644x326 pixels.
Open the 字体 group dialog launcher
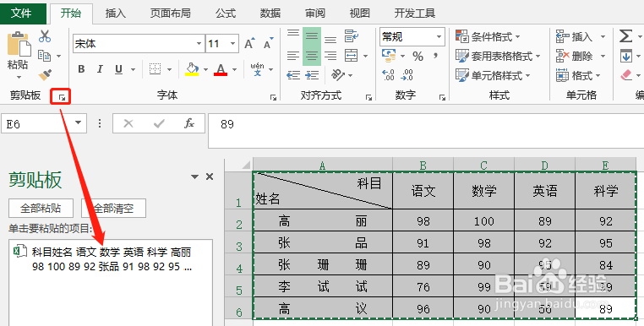tap(273, 97)
